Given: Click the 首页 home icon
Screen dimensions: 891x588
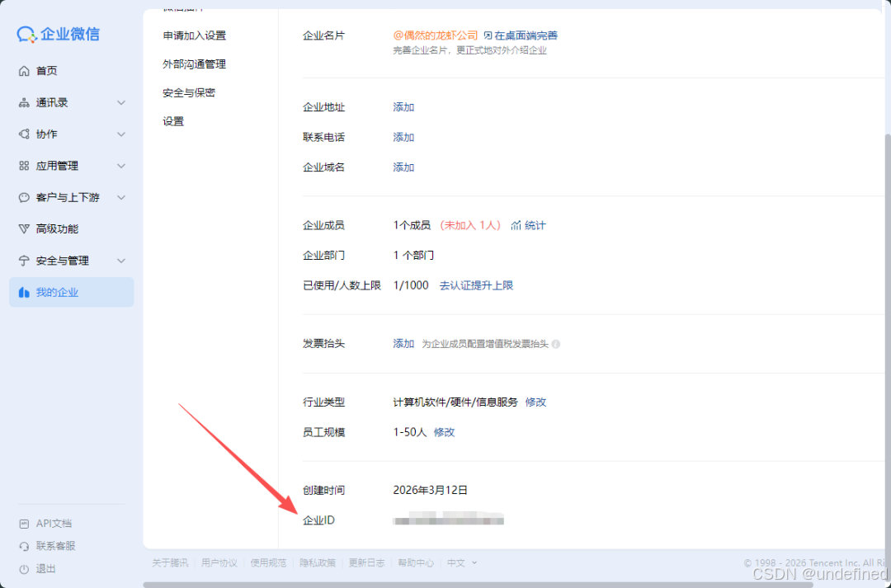Looking at the screenshot, I should (24, 71).
